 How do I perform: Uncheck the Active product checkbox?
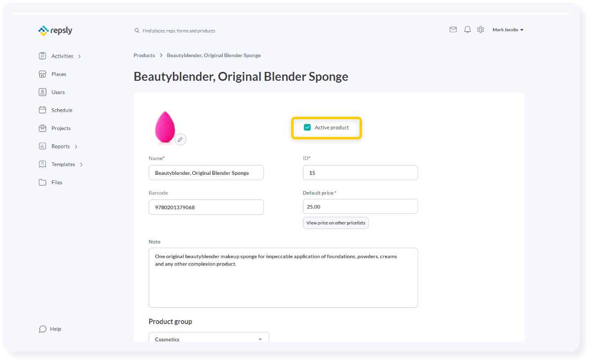pos(307,128)
